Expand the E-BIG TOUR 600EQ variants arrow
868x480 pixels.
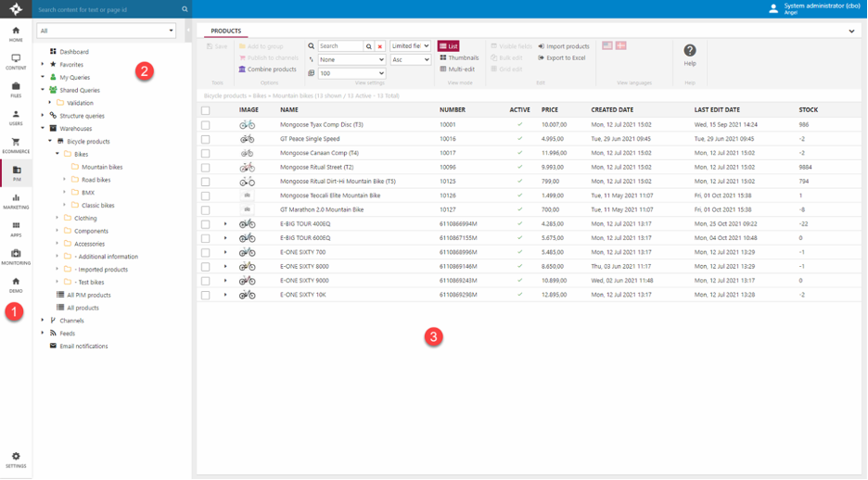[225, 238]
